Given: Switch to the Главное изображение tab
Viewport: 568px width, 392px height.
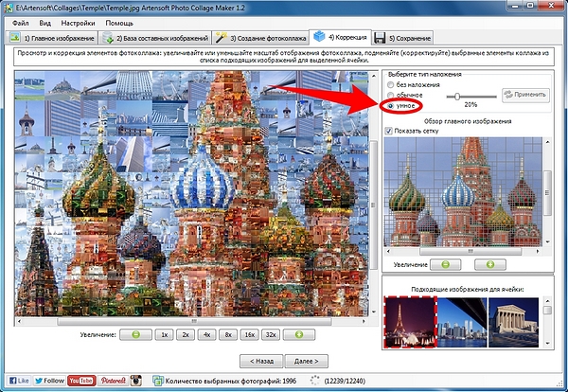Looking at the screenshot, I should 52,38.
